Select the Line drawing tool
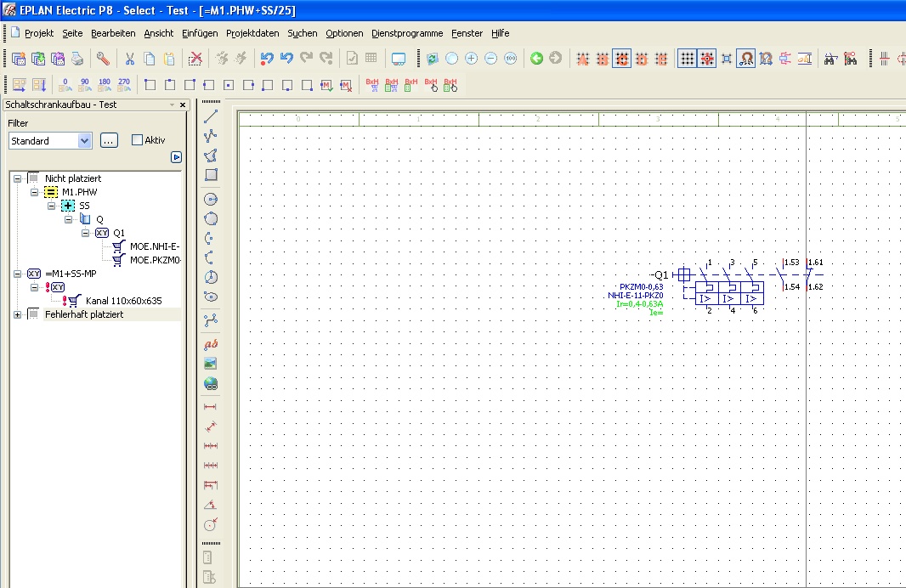This screenshot has width=906, height=588. (211, 116)
